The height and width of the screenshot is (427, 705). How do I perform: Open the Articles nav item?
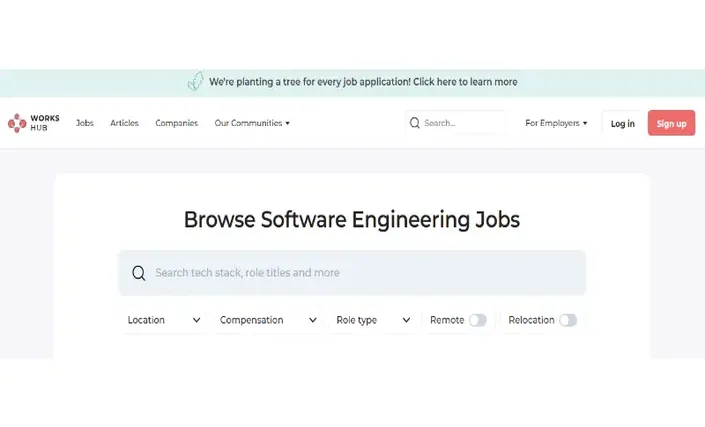(x=124, y=123)
